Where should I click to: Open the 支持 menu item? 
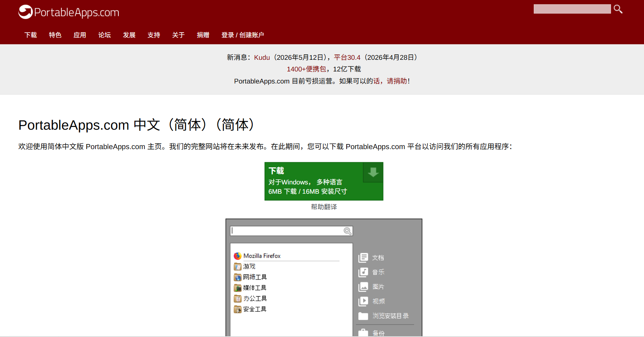click(x=154, y=35)
